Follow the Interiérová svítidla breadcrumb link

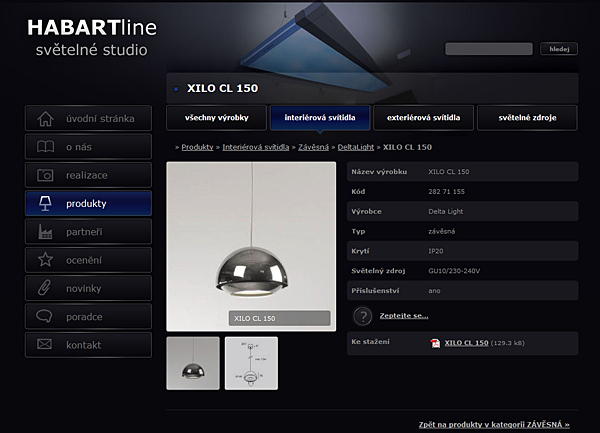point(256,147)
